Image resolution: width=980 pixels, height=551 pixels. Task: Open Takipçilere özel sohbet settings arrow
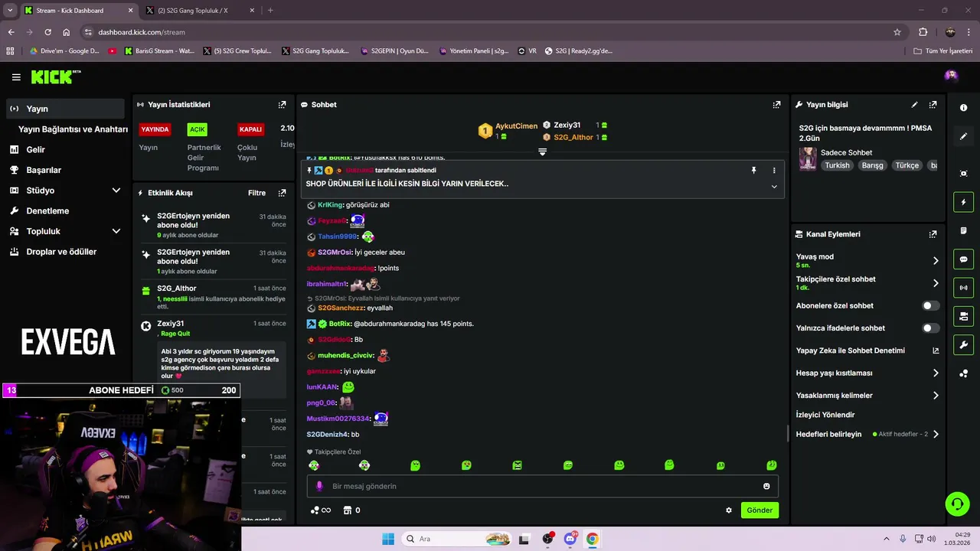point(936,283)
